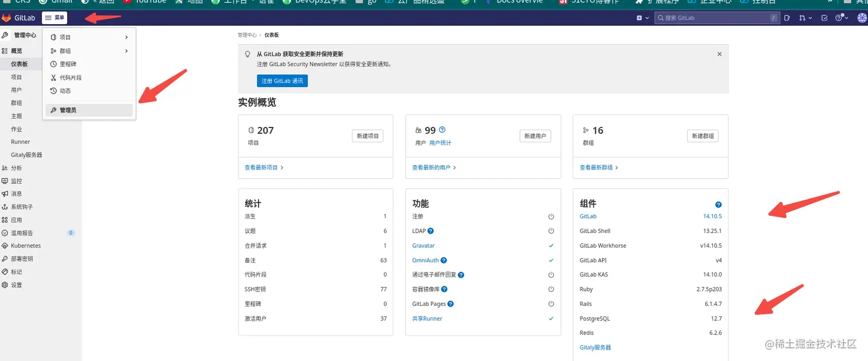Image resolution: width=868 pixels, height=361 pixels.
Task: Open 仪表板 in the sidebar
Action: pos(20,64)
